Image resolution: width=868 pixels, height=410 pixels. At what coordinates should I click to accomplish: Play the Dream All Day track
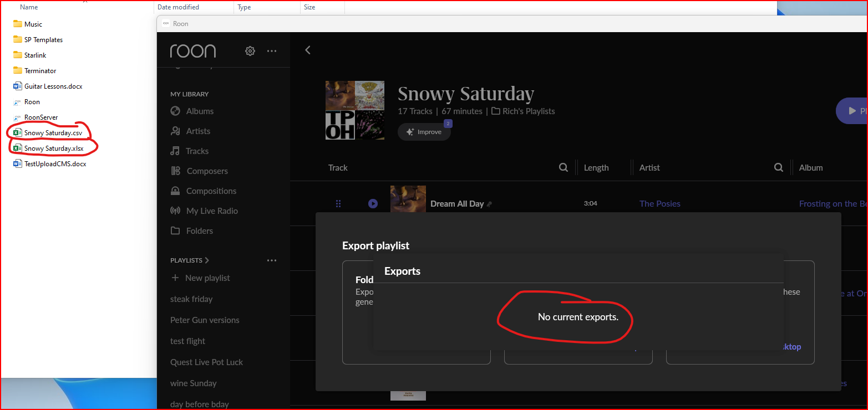(373, 203)
